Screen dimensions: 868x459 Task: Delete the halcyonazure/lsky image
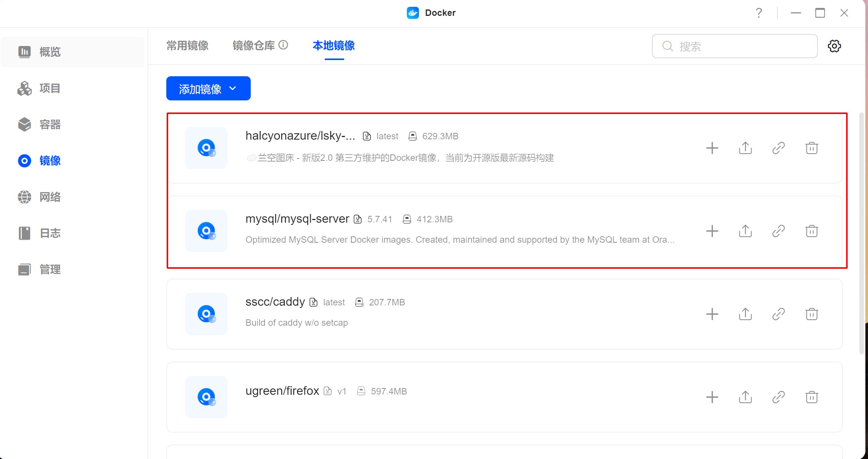tap(811, 148)
